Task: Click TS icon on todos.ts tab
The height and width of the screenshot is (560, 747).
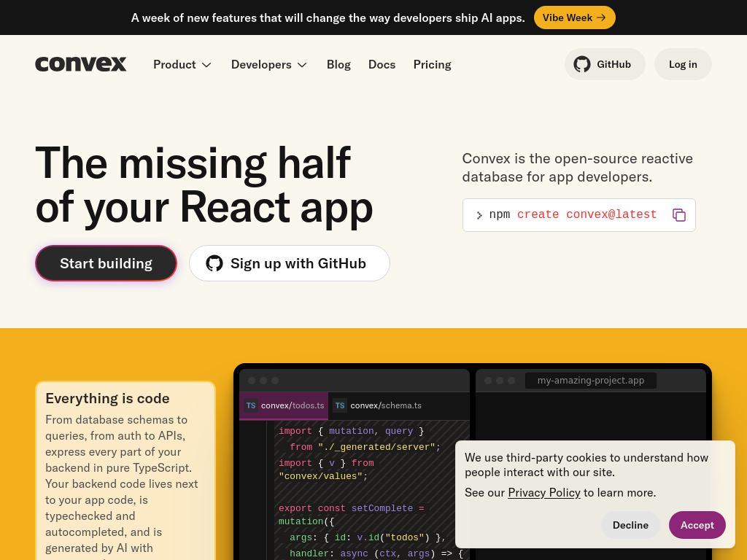Action: (x=250, y=405)
